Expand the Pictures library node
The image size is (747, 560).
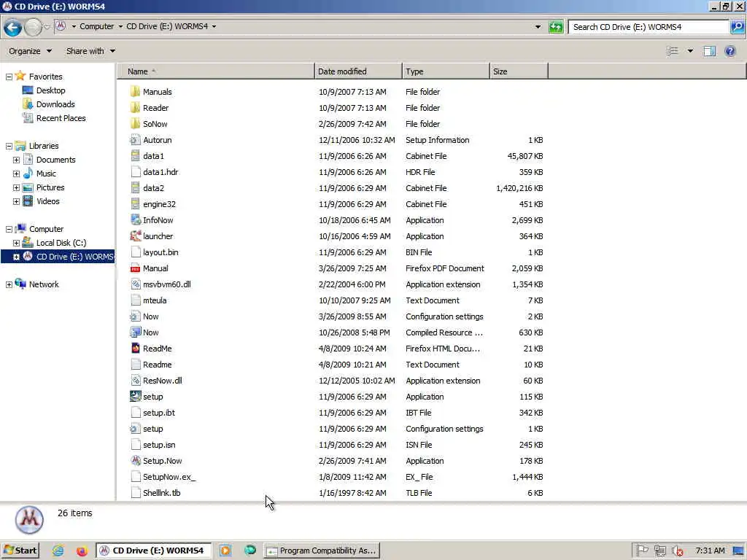pos(16,187)
